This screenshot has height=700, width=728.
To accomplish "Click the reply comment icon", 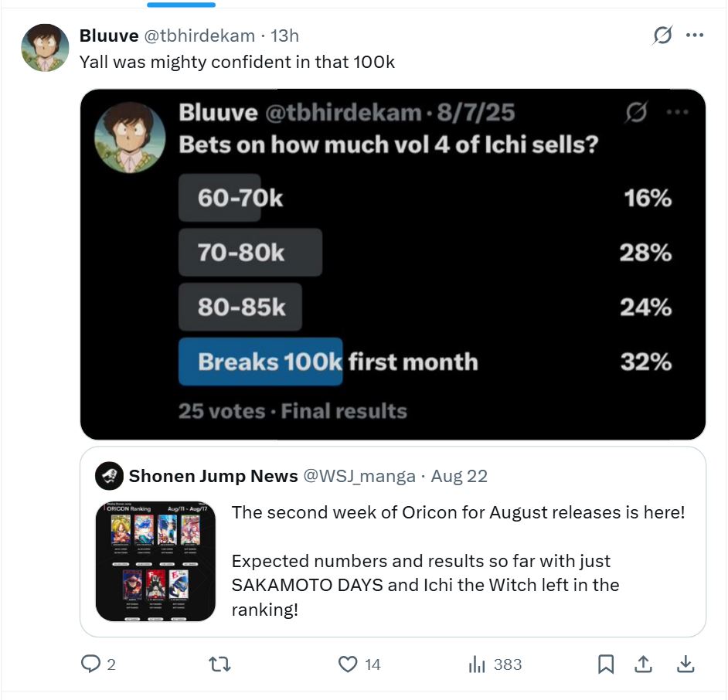I will pyautogui.click(x=90, y=664).
